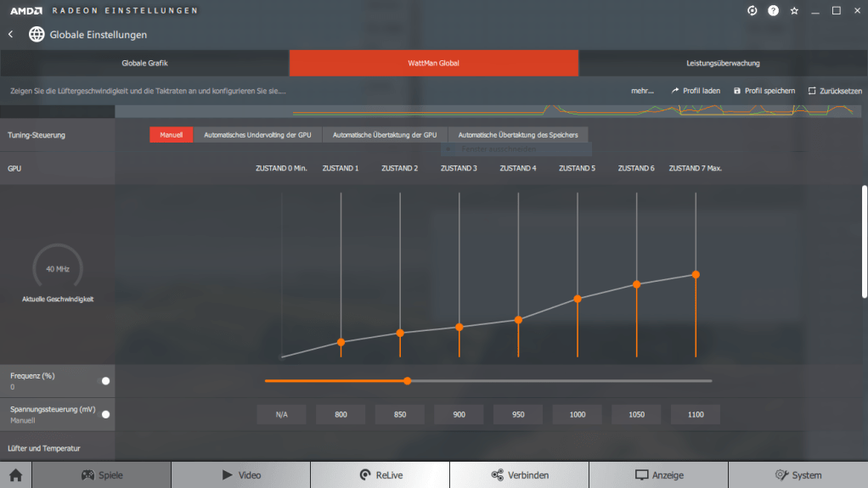Go to the Home icon in bottom bar
Image resolution: width=868 pixels, height=488 pixels.
click(14, 475)
